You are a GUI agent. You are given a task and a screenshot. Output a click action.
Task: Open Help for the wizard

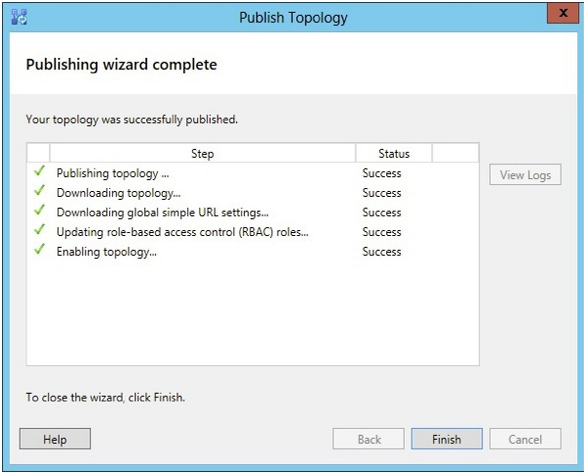[55, 439]
